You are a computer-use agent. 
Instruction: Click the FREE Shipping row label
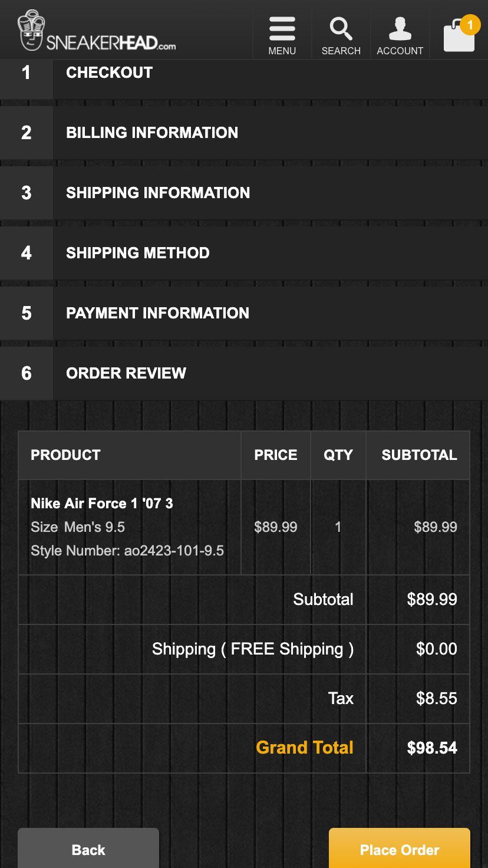[253, 649]
